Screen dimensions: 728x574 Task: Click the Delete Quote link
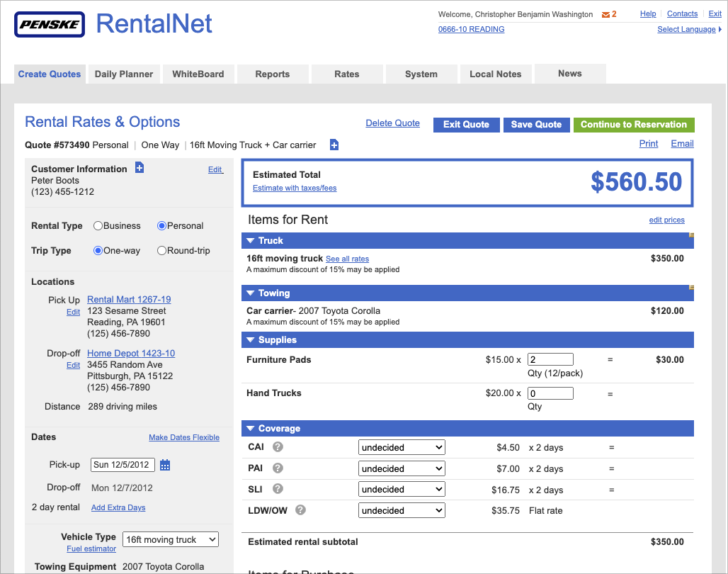[393, 123]
